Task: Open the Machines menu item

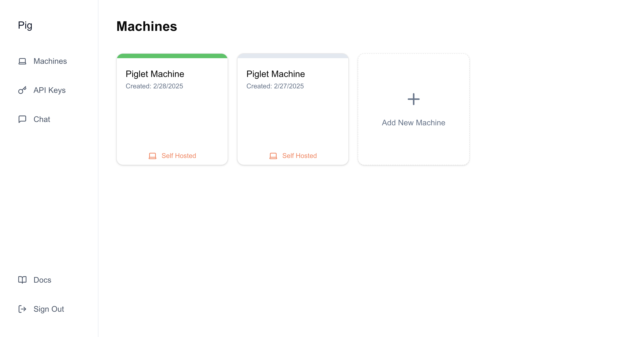Action: coord(50,61)
